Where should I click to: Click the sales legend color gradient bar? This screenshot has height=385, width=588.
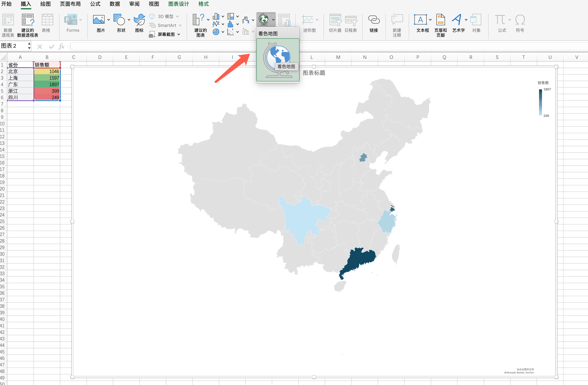pos(540,102)
